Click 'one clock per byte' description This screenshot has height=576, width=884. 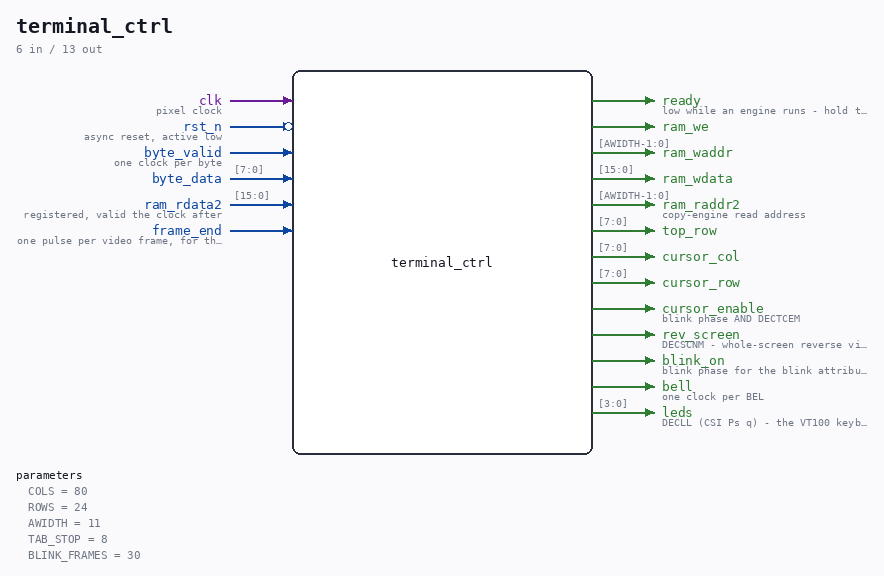point(168,162)
